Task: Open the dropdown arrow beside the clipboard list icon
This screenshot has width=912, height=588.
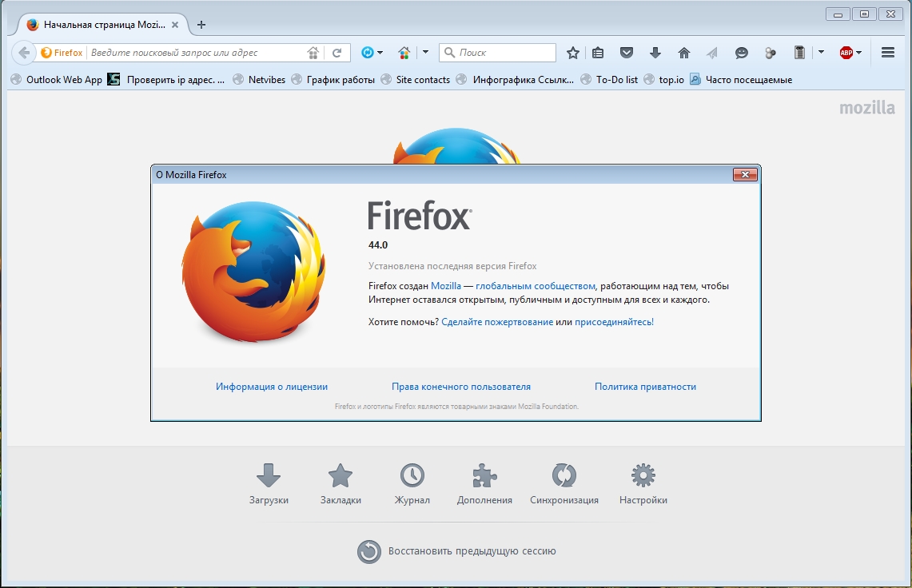Action: [821, 53]
